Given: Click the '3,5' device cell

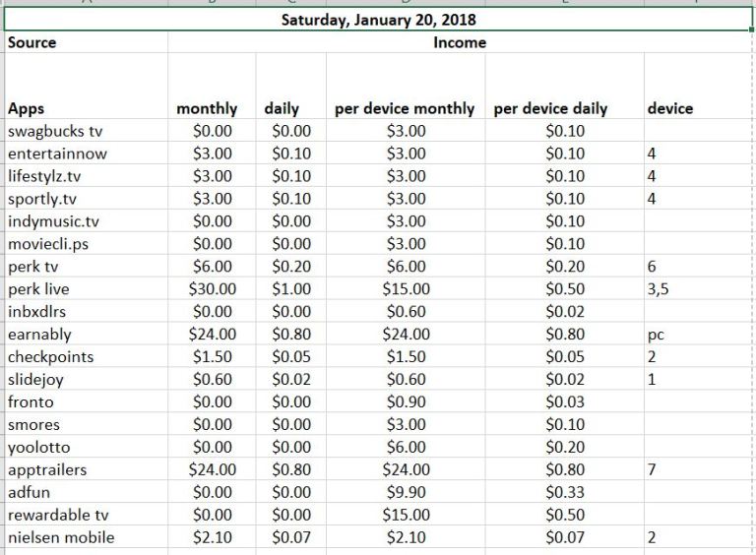Looking at the screenshot, I should (x=659, y=289).
